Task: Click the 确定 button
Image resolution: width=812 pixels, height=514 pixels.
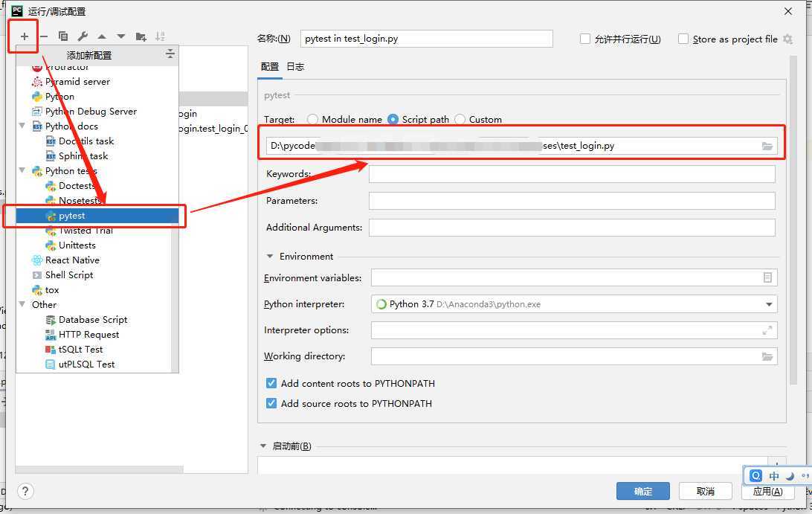Action: [642, 491]
